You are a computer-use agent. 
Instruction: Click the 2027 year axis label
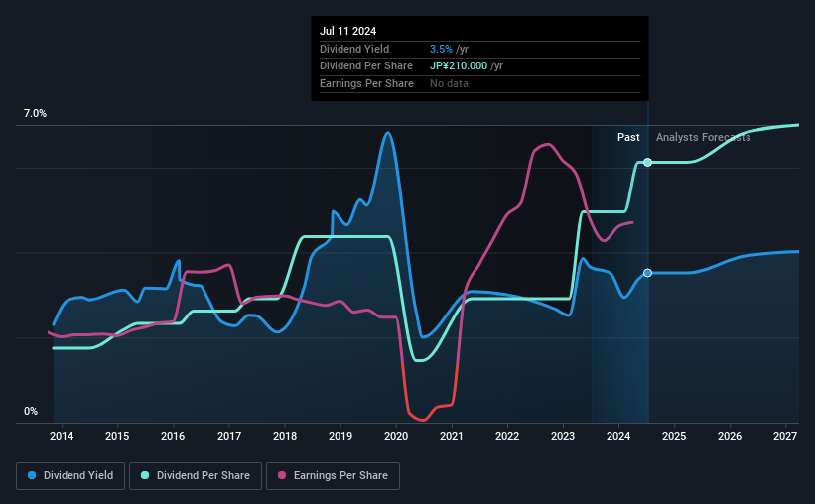[785, 436]
